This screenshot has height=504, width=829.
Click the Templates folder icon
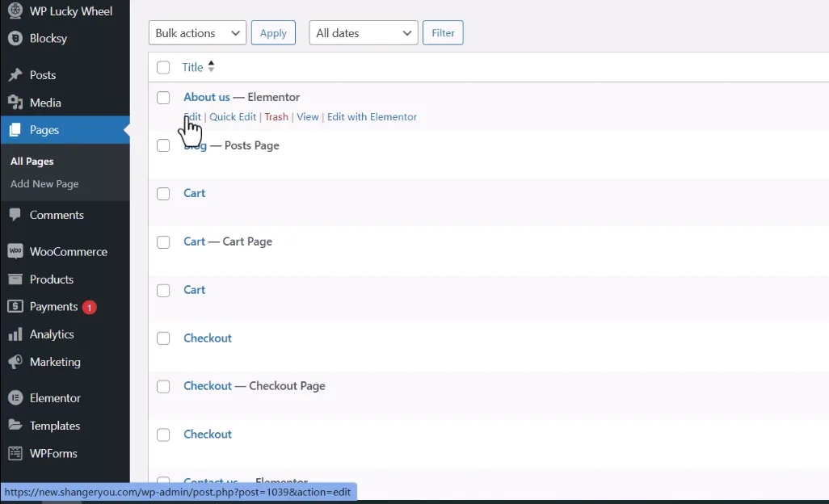[x=15, y=426]
